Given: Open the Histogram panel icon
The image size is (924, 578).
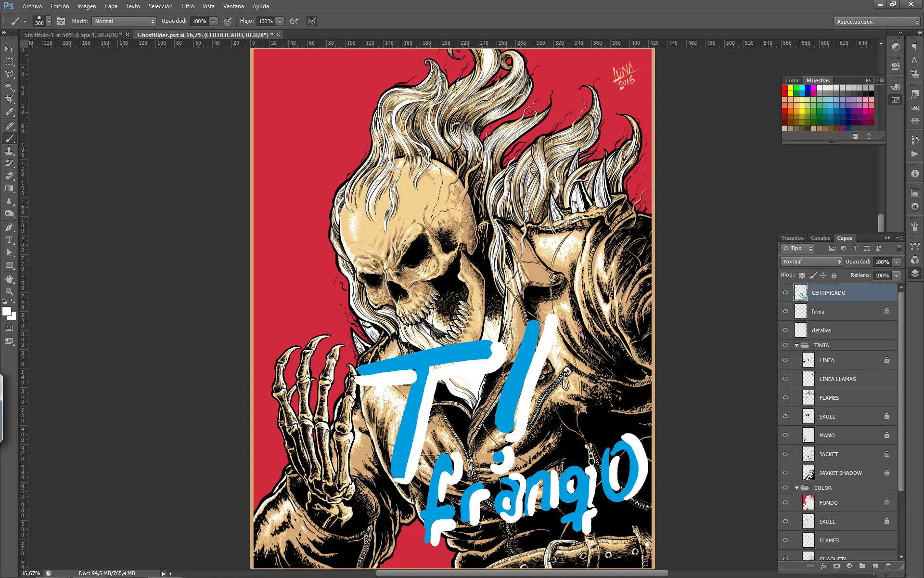Looking at the screenshot, I should [915, 107].
